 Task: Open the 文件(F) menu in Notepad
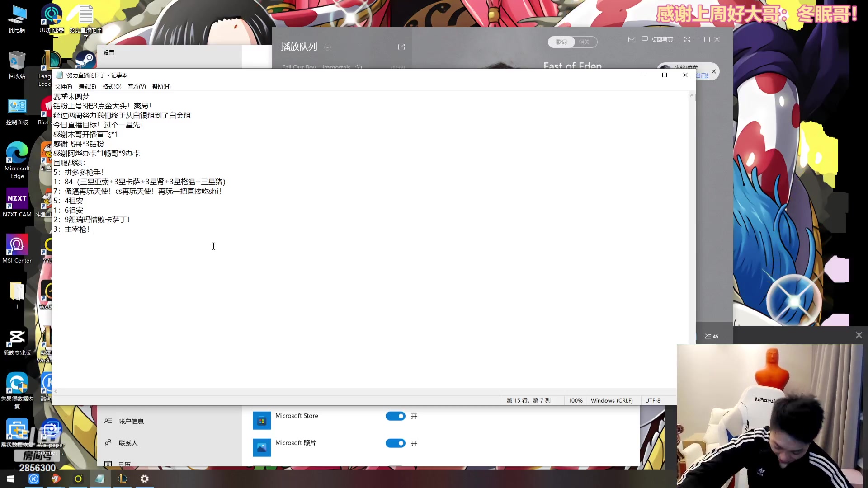[x=63, y=86]
